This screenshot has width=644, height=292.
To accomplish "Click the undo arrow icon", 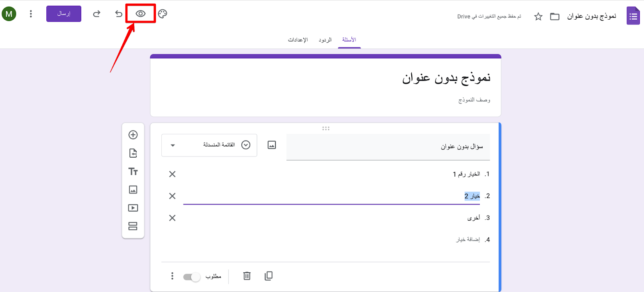I will point(119,14).
